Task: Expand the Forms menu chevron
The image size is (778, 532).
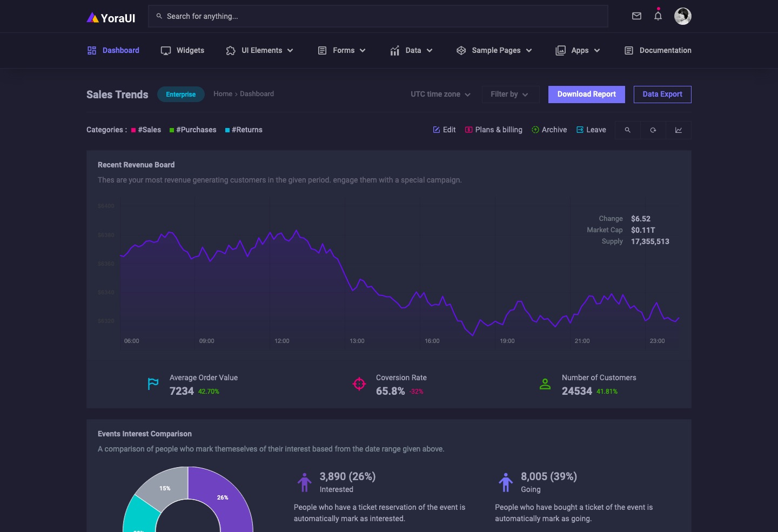Action: [x=363, y=51]
